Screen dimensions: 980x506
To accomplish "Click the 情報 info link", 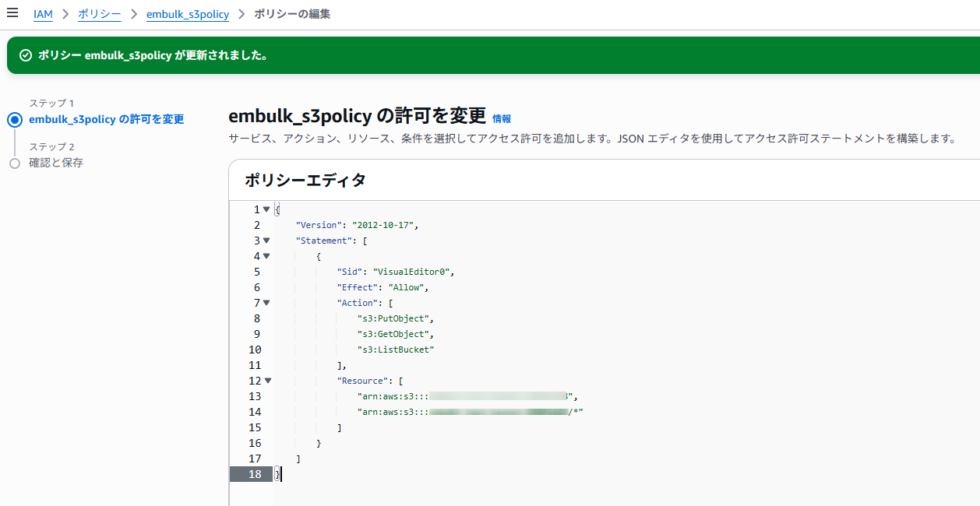I will [502, 119].
